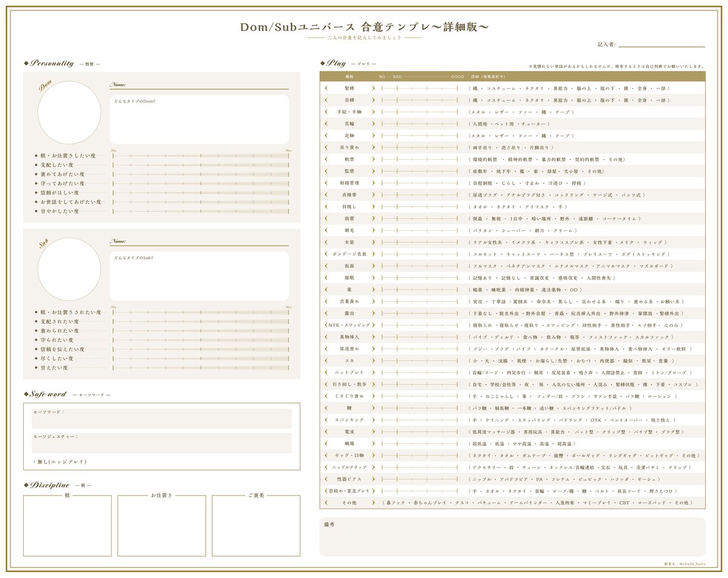Set the 守ってあげたい度 slider scale
The height and width of the screenshot is (578, 728).
coord(201,183)
